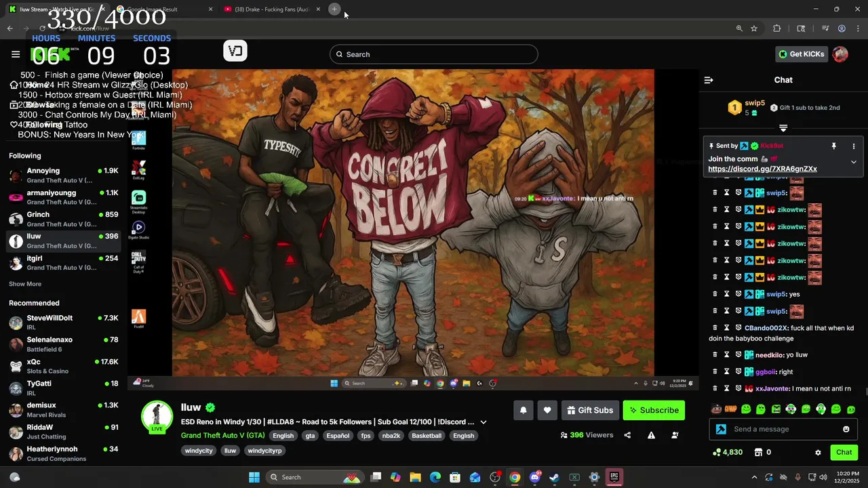Open the emoji picker in chat input

coord(846,429)
